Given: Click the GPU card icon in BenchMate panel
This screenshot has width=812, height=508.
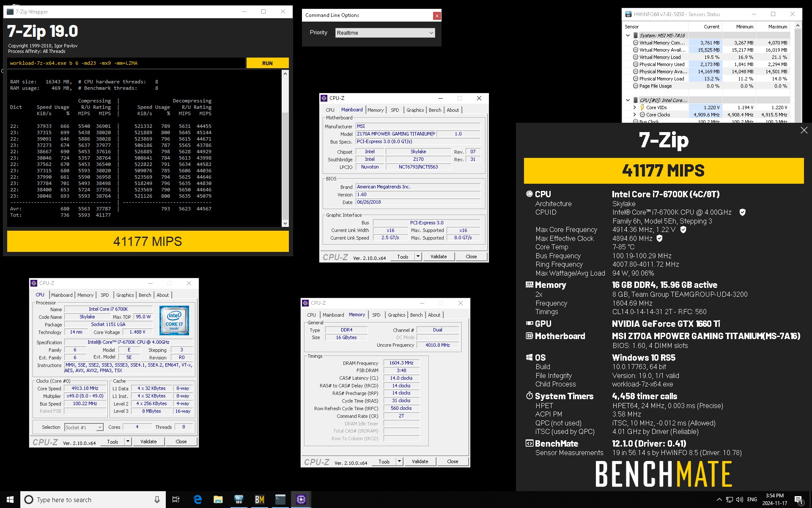Looking at the screenshot, I should (x=529, y=323).
